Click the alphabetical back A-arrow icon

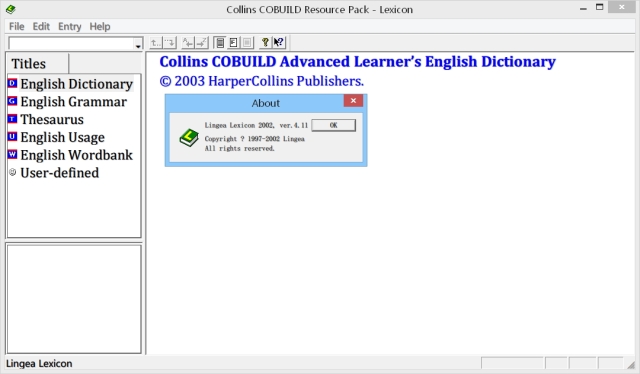tap(188, 42)
